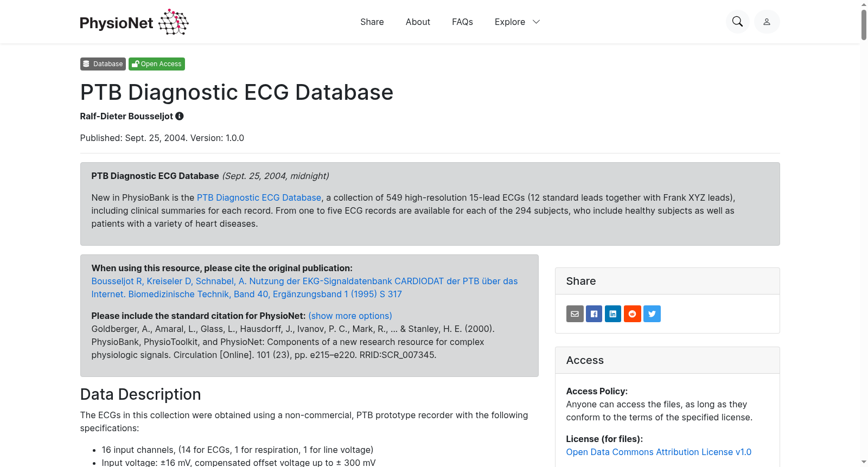Screen dimensions: 868x467
Task: Open the user account icon
Action: coord(767,22)
